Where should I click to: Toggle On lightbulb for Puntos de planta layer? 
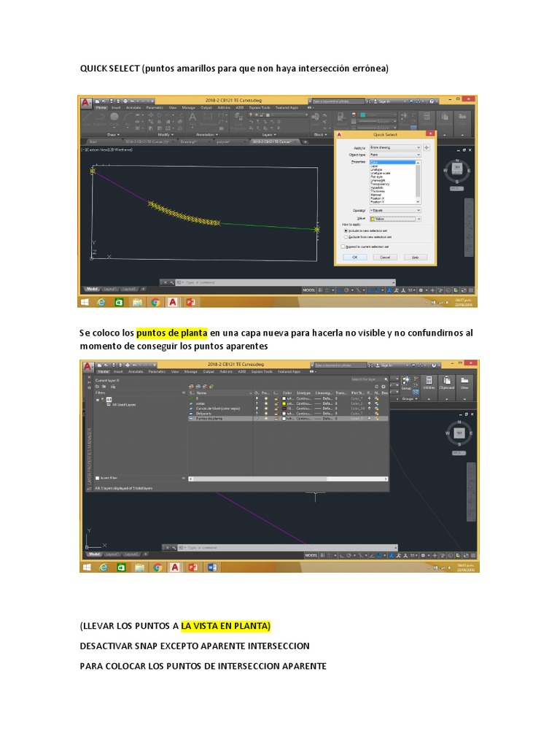click(x=256, y=418)
